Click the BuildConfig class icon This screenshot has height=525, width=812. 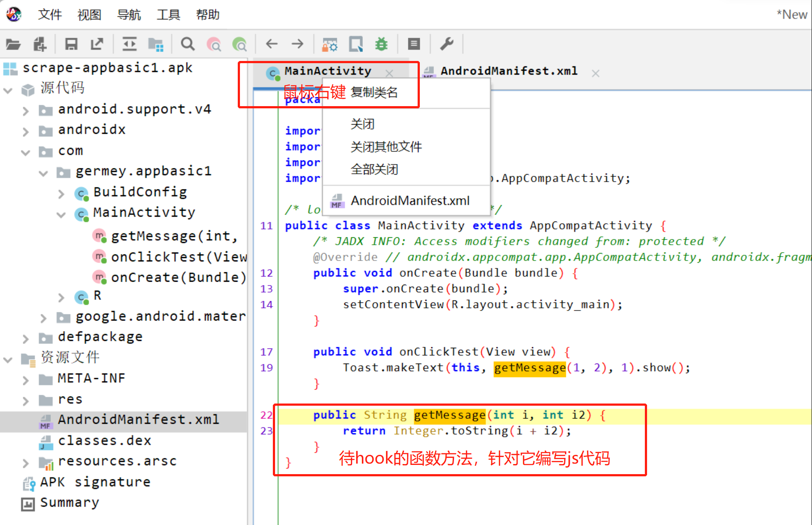pyautogui.click(x=81, y=193)
